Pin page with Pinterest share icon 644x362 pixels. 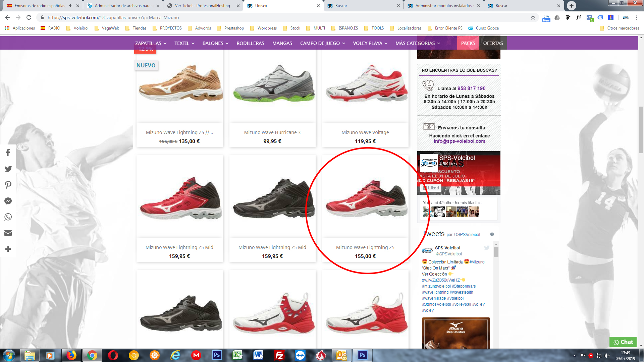pyautogui.click(x=8, y=185)
